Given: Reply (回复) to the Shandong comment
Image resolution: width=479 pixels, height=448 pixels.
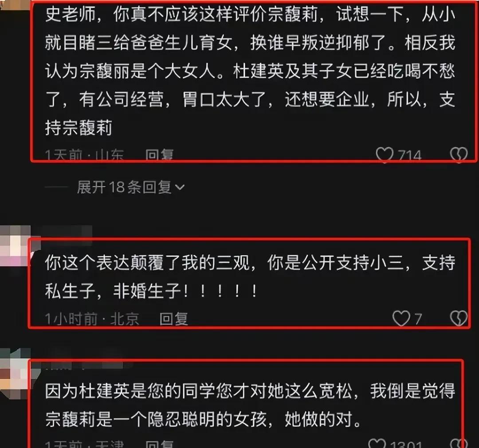Looking at the screenshot, I should [160, 155].
